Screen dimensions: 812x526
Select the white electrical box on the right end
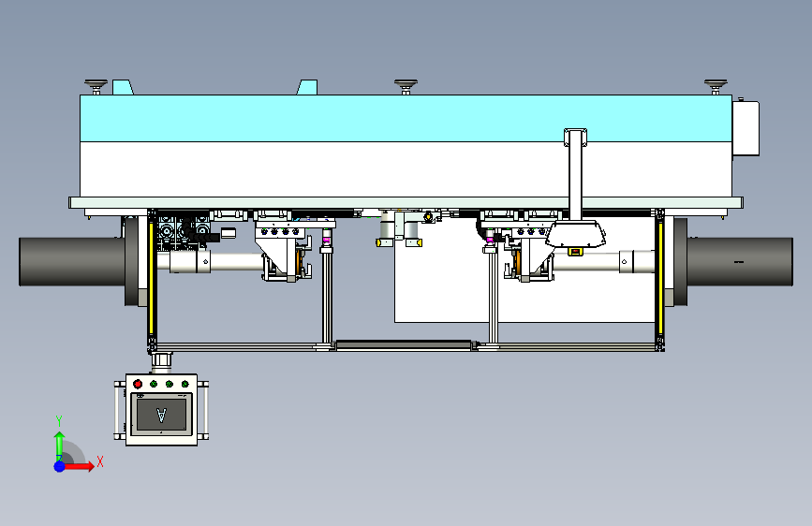click(x=746, y=128)
